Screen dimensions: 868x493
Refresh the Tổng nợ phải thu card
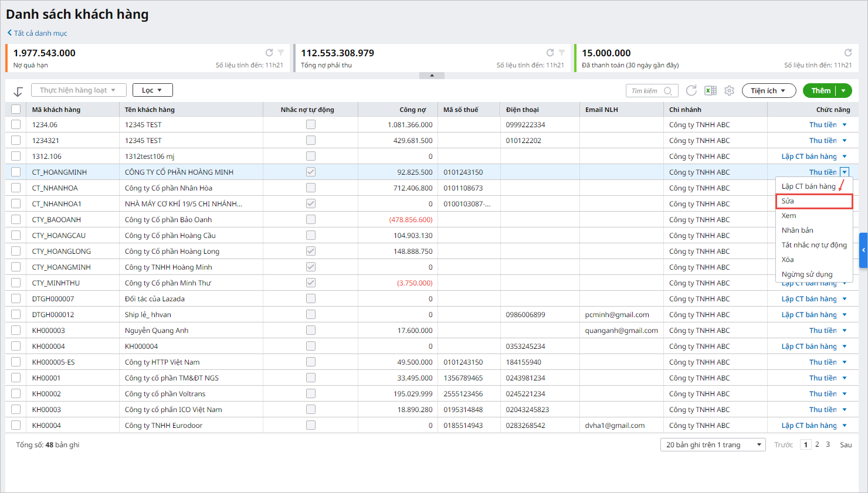(550, 53)
